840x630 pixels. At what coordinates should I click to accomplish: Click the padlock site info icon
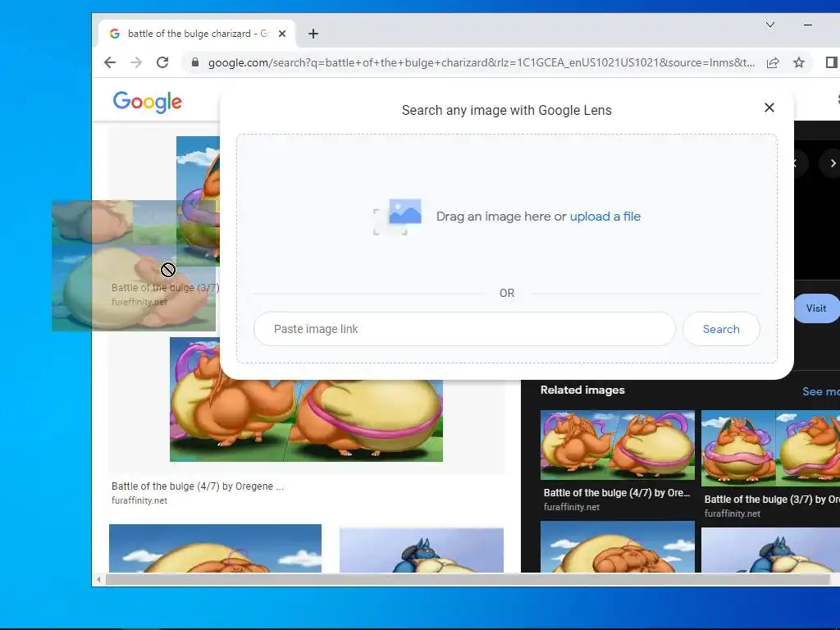tap(195, 62)
